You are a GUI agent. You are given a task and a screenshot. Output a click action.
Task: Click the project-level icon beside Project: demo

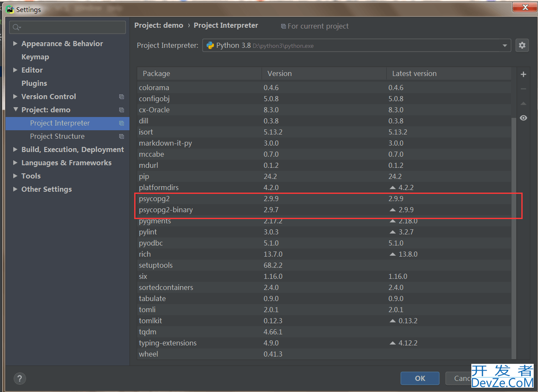(121, 110)
